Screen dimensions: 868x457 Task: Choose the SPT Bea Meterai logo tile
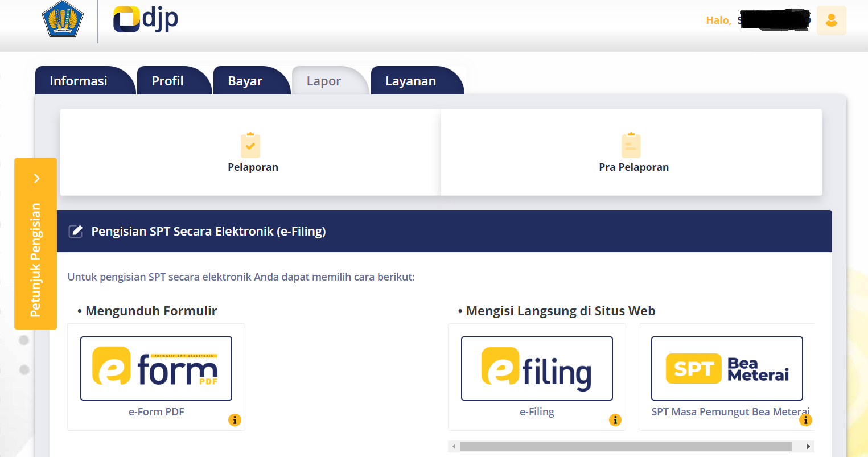tap(727, 368)
